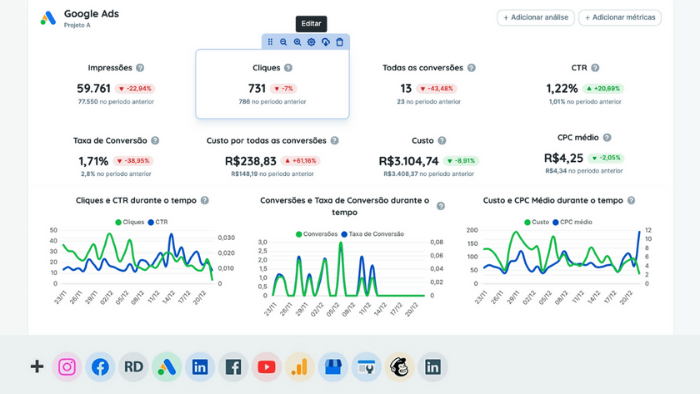Open the round blue Facebook icon
This screenshot has width=700, height=394.
click(x=100, y=367)
